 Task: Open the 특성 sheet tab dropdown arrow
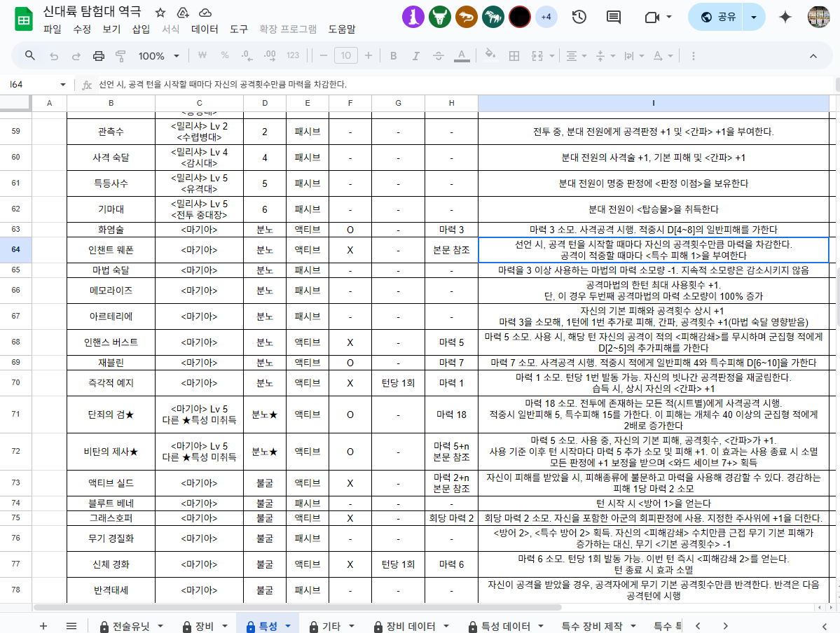[x=287, y=626]
